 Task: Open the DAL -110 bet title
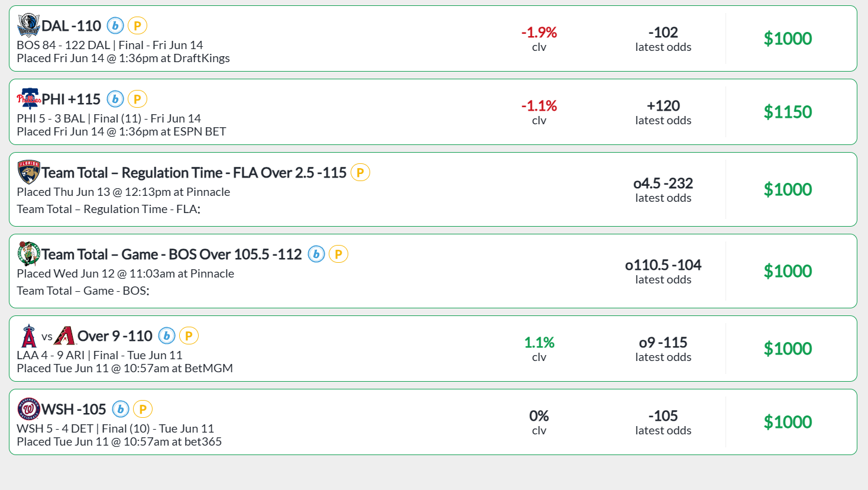[72, 26]
